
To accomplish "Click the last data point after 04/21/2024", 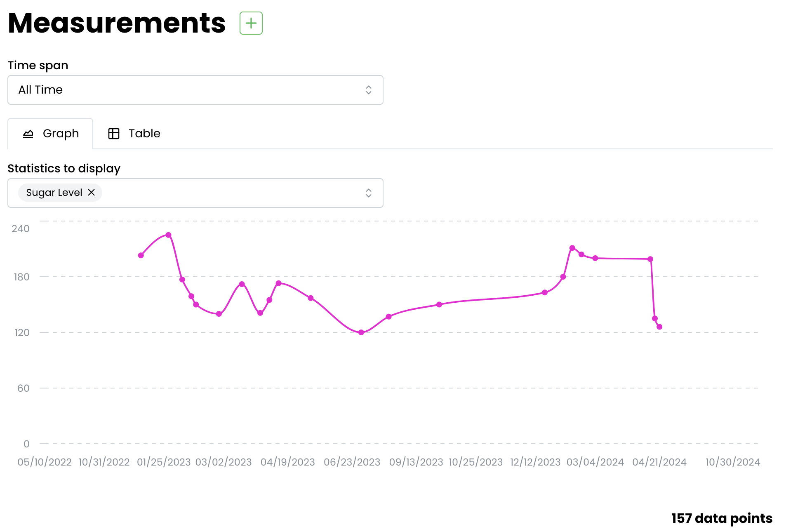I will [x=659, y=327].
